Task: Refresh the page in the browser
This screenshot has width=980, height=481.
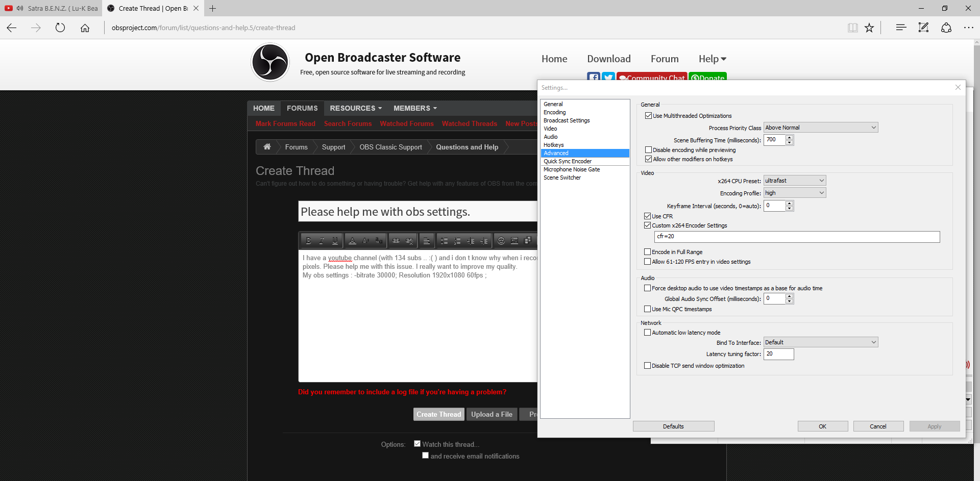Action: 60,28
